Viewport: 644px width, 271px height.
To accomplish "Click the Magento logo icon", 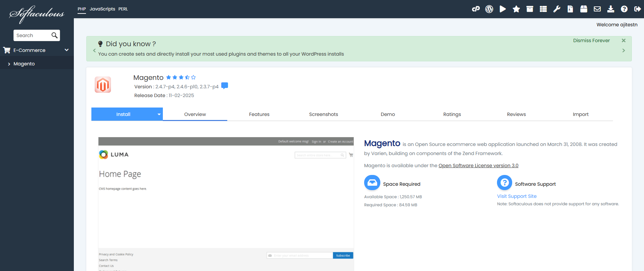I will tap(103, 85).
